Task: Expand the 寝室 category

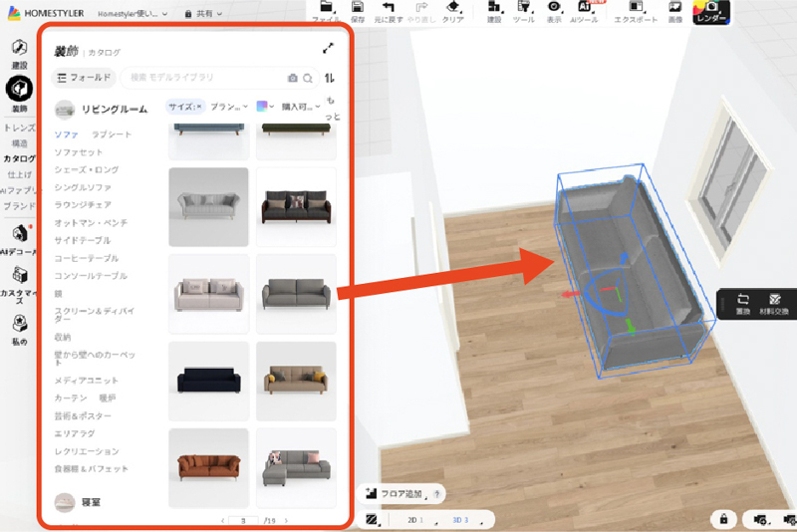Action: tap(78, 502)
